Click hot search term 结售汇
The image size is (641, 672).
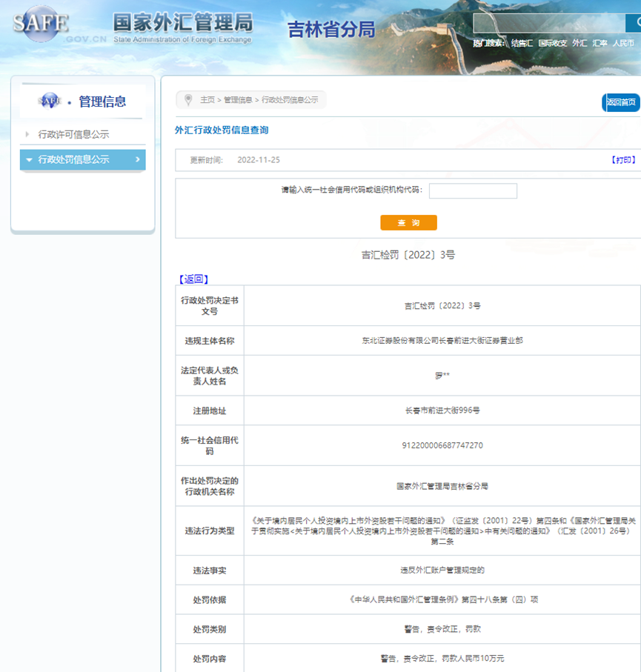522,44
